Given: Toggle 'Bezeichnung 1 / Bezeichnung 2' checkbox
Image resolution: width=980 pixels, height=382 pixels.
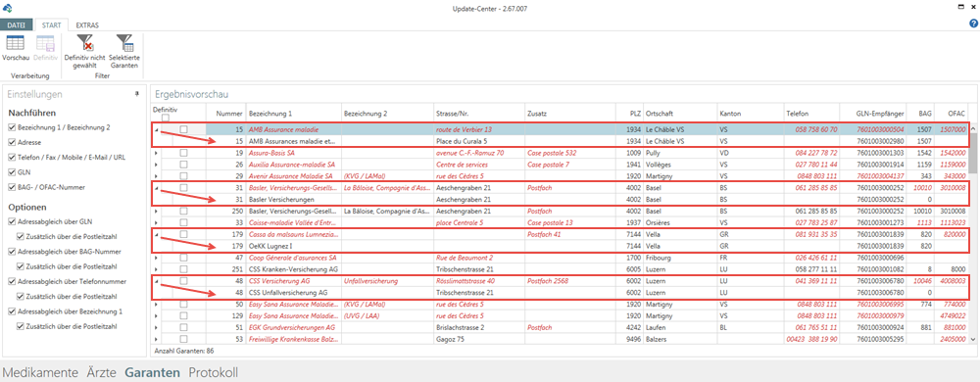Looking at the screenshot, I should point(13,127).
